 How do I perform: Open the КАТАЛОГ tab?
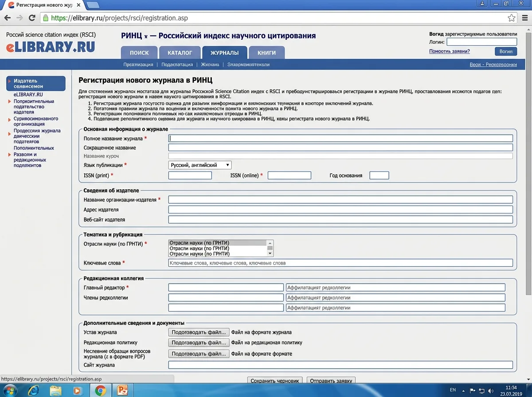pyautogui.click(x=180, y=53)
